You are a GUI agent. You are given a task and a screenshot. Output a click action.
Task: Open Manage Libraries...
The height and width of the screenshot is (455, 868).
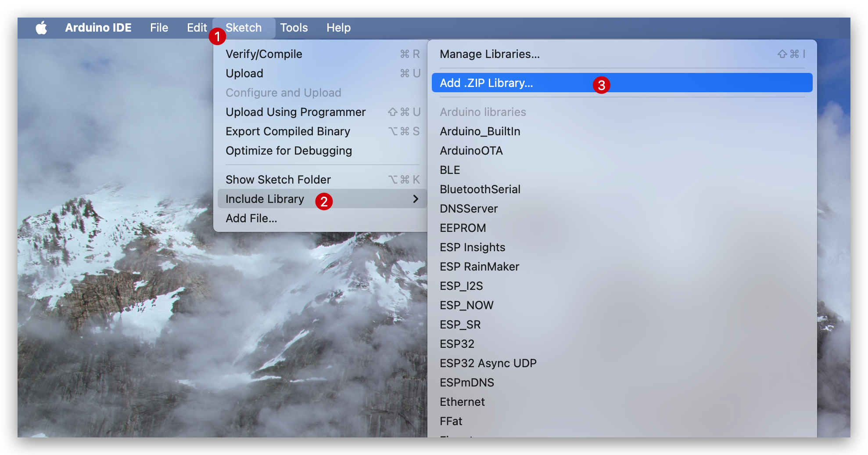tap(622, 54)
